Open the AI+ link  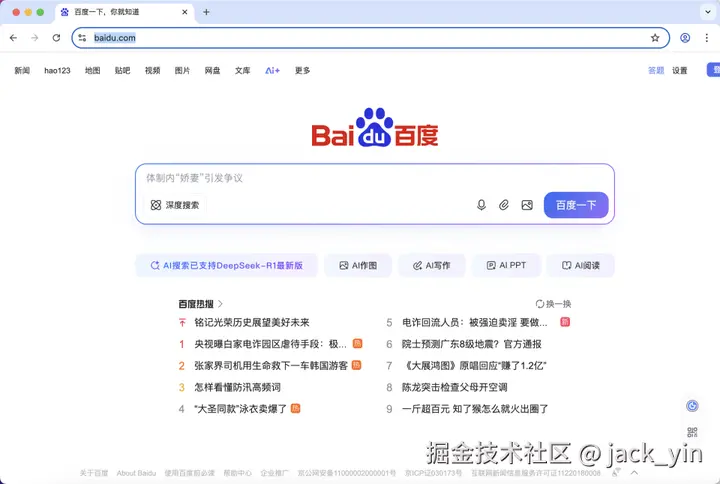272,70
